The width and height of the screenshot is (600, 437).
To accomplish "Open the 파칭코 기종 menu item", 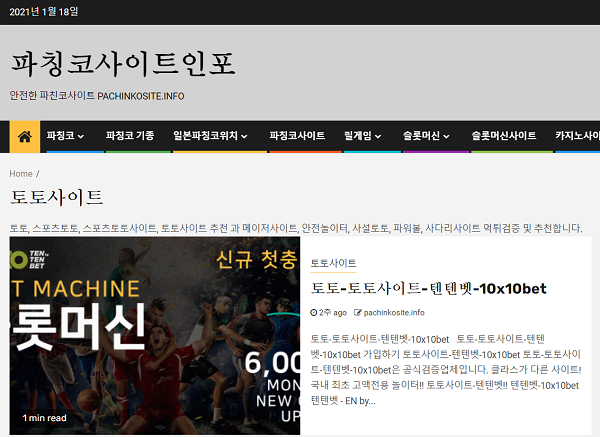I will point(130,135).
